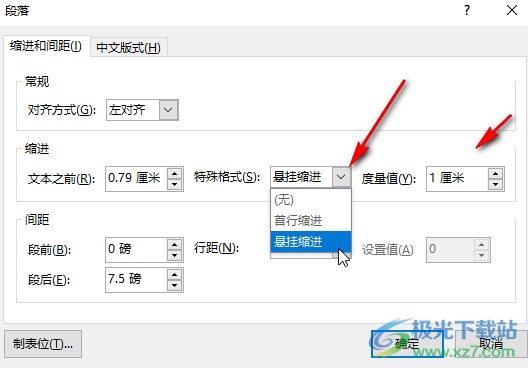The height and width of the screenshot is (368, 528).
Task: Decrease the 度量值 measurement value
Action: tap(495, 185)
